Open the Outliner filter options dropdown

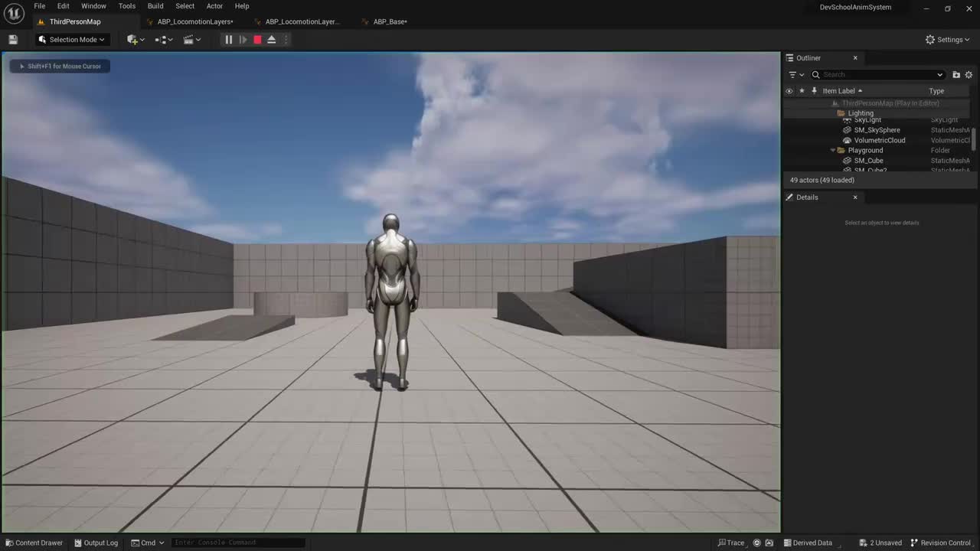click(796, 75)
